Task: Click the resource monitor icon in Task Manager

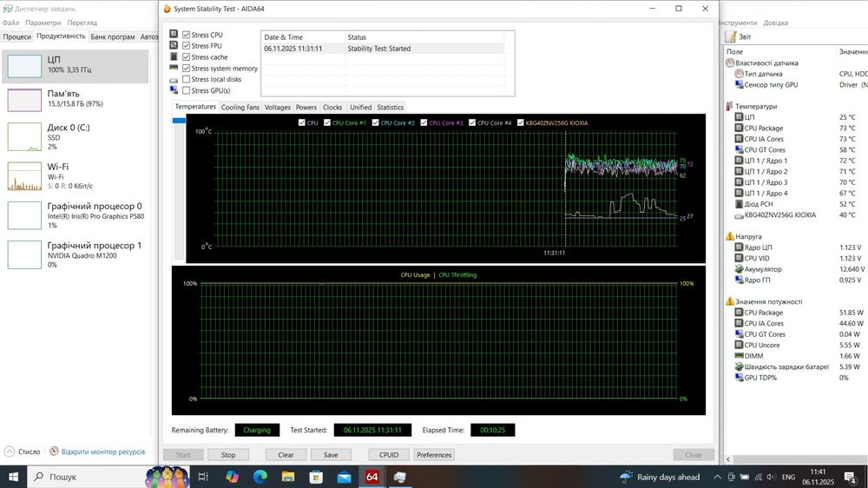Action: coord(54,452)
